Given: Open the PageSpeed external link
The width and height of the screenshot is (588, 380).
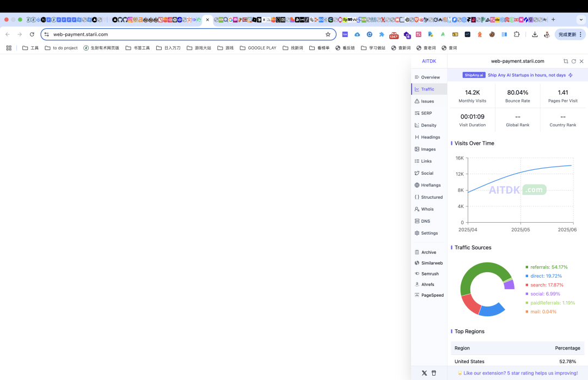Looking at the screenshot, I should point(429,295).
